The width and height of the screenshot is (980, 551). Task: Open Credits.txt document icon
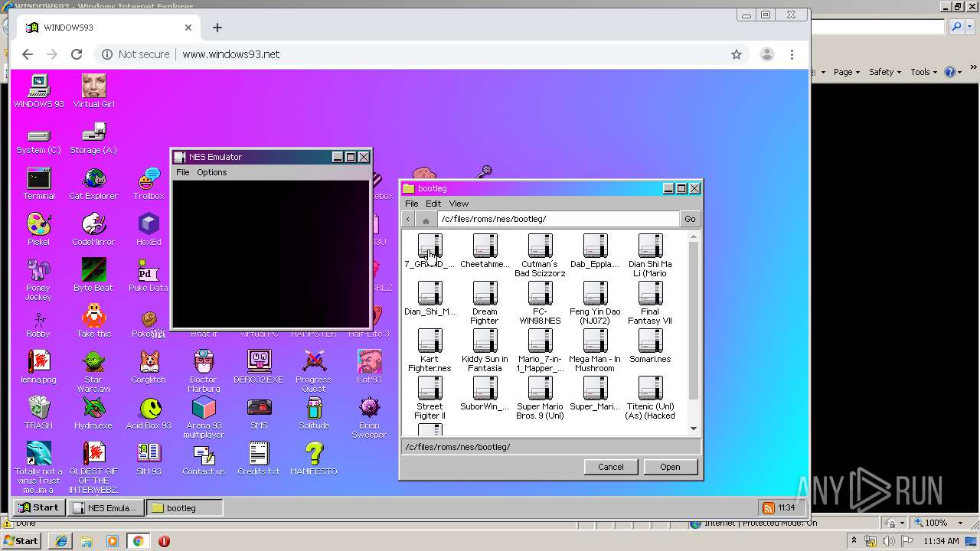tap(259, 459)
